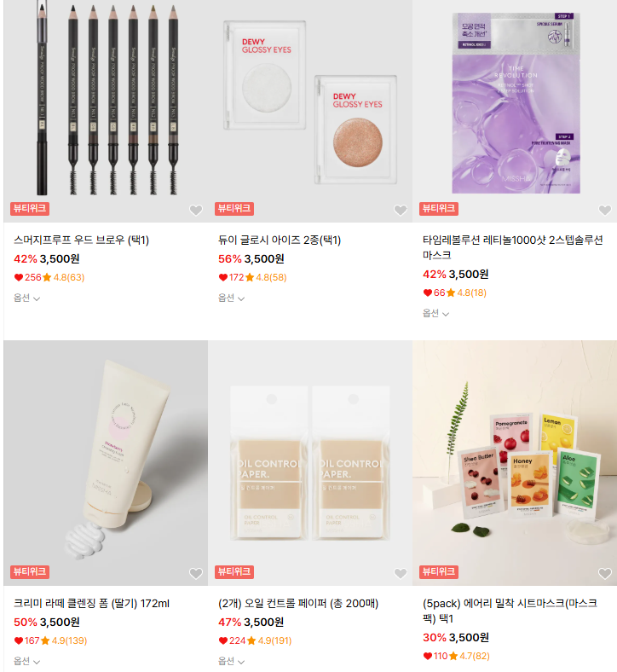This screenshot has height=672, width=617.
Task: Toggle wishlist heart on Oil Control Paper image
Action: [401, 573]
